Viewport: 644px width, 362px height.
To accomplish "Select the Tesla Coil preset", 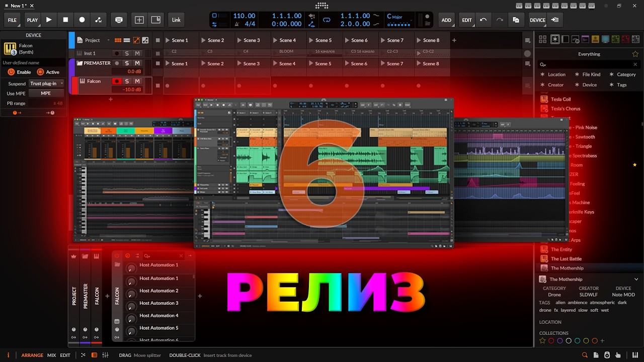I will click(560, 100).
